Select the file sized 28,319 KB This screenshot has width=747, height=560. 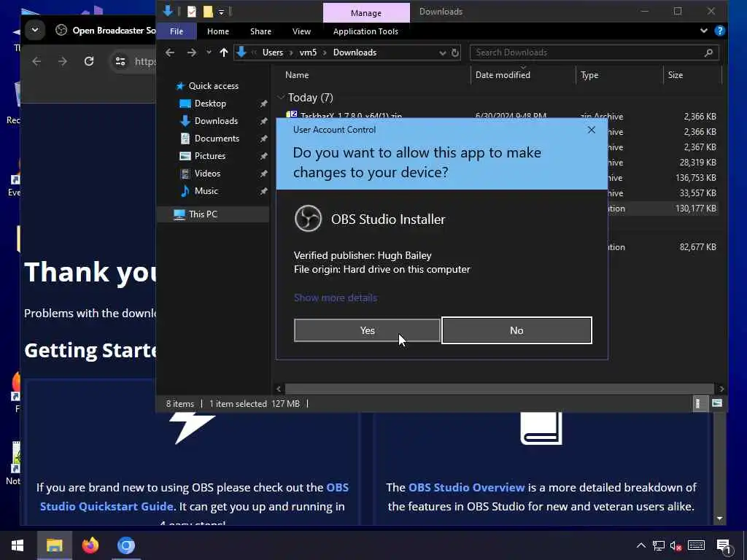[697, 163]
